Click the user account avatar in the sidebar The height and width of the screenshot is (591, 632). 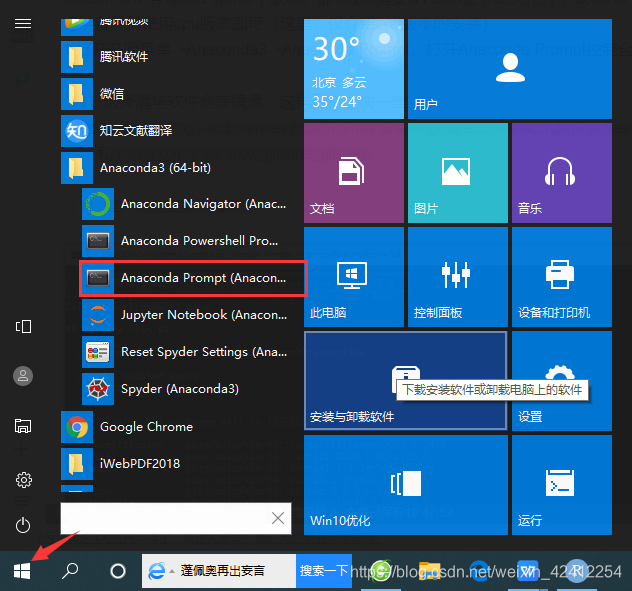click(x=23, y=377)
